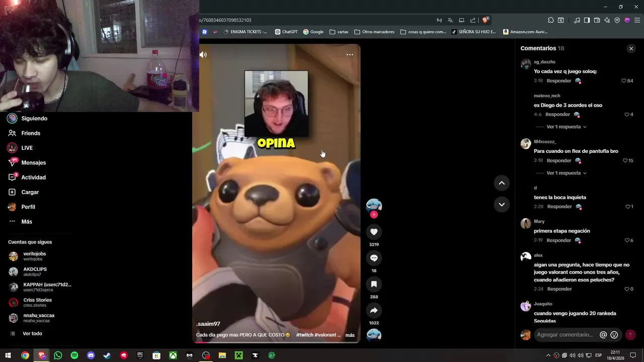Open the #twitch hashtag
Viewport: 644px width, 362px height.
(304, 335)
